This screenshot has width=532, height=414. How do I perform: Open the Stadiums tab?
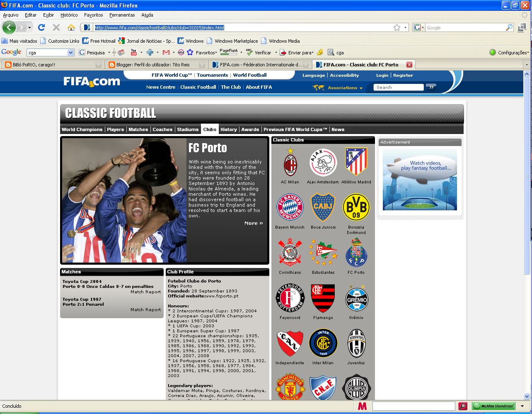click(x=188, y=129)
